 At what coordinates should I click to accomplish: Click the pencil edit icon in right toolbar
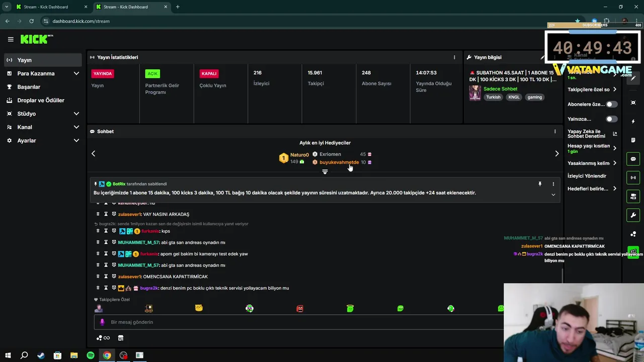coord(633,78)
